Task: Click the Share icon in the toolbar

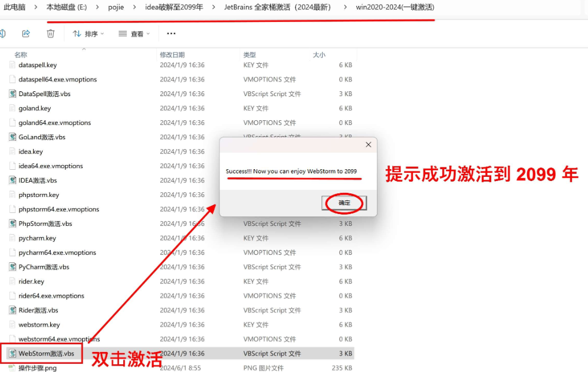Action: click(x=26, y=34)
